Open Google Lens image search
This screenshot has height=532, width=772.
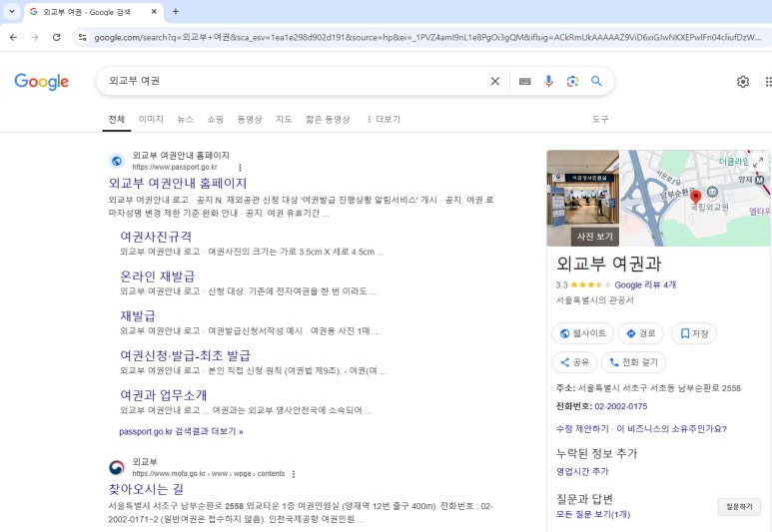(x=572, y=81)
